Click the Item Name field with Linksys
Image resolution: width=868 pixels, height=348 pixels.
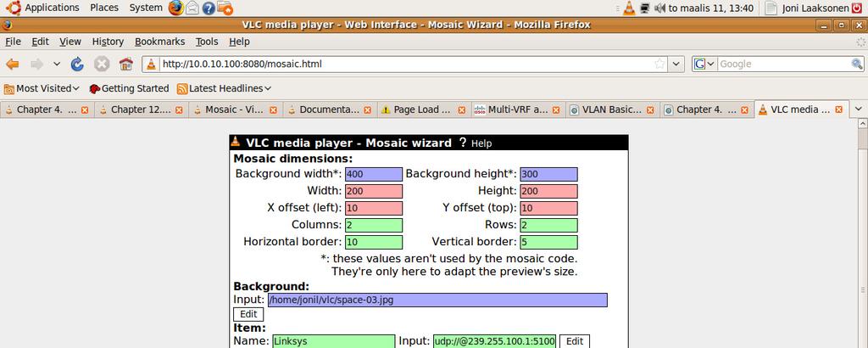[x=334, y=341]
